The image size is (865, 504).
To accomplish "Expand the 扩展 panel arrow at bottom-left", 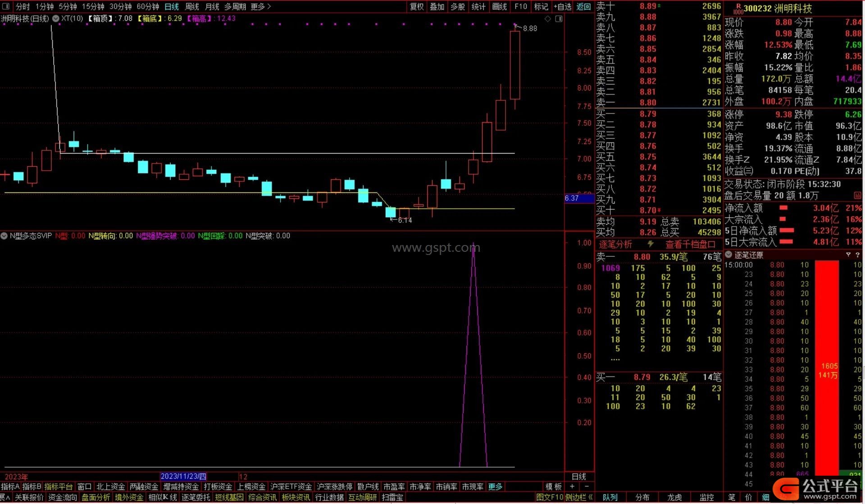I will pos(5,498).
